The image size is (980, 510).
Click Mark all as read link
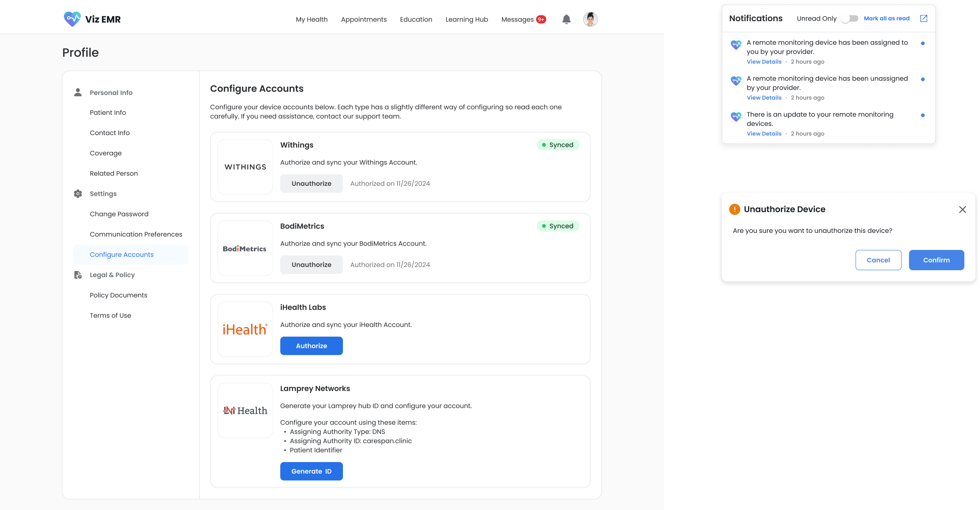(x=886, y=18)
